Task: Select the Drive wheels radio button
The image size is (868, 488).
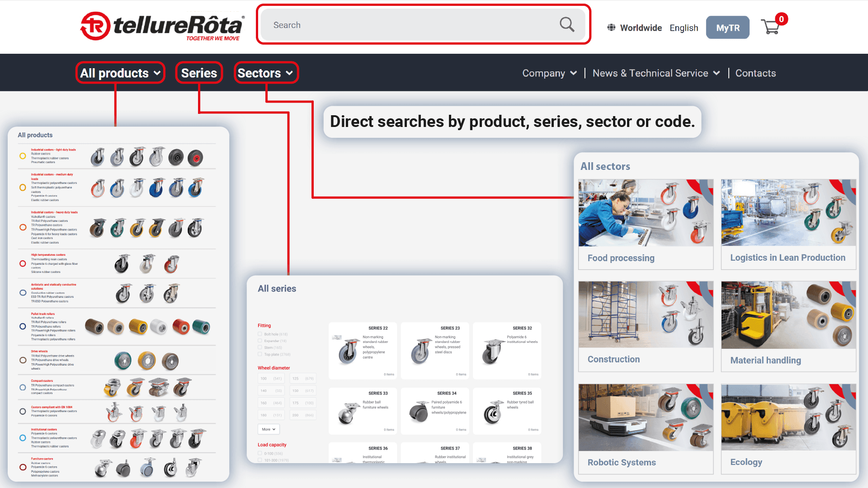Action: click(23, 360)
